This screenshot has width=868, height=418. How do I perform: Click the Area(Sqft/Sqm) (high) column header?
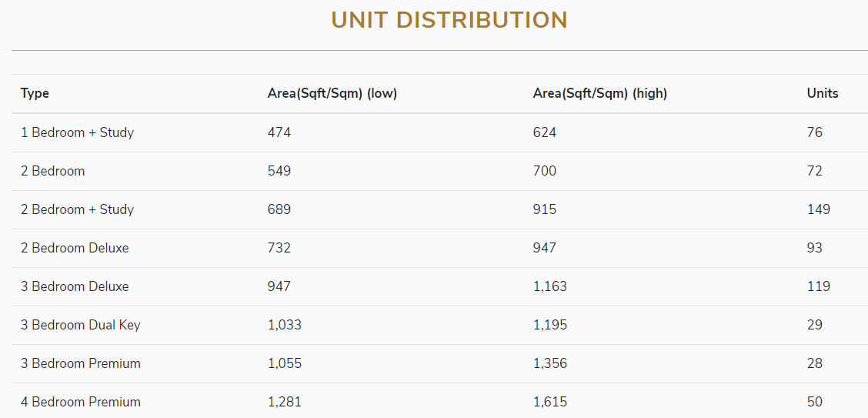pyautogui.click(x=599, y=94)
